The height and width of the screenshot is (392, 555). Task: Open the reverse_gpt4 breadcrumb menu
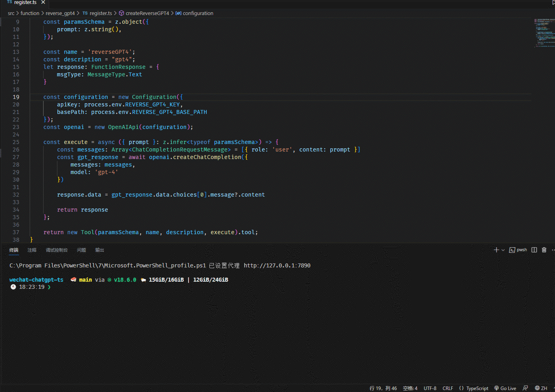click(60, 13)
